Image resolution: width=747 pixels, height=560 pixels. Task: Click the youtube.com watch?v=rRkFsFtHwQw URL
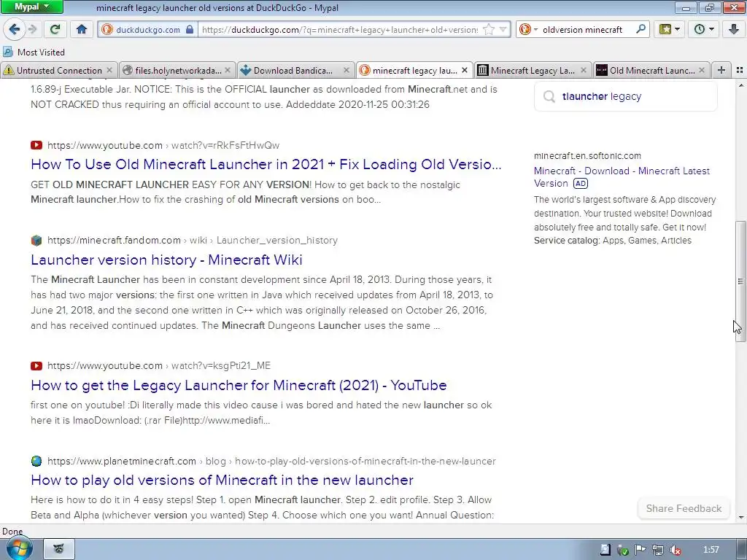163,145
